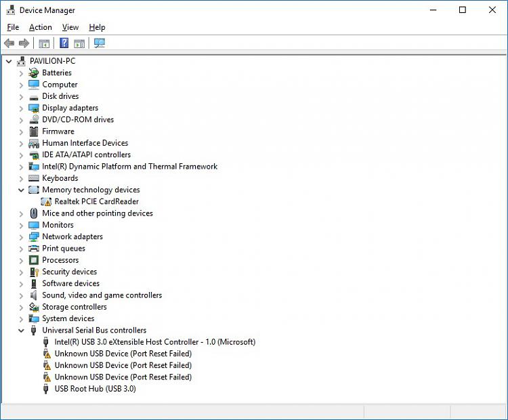Screen dimensions: 508x420
Task: Minimize the Device Manager window
Action: tap(433, 10)
